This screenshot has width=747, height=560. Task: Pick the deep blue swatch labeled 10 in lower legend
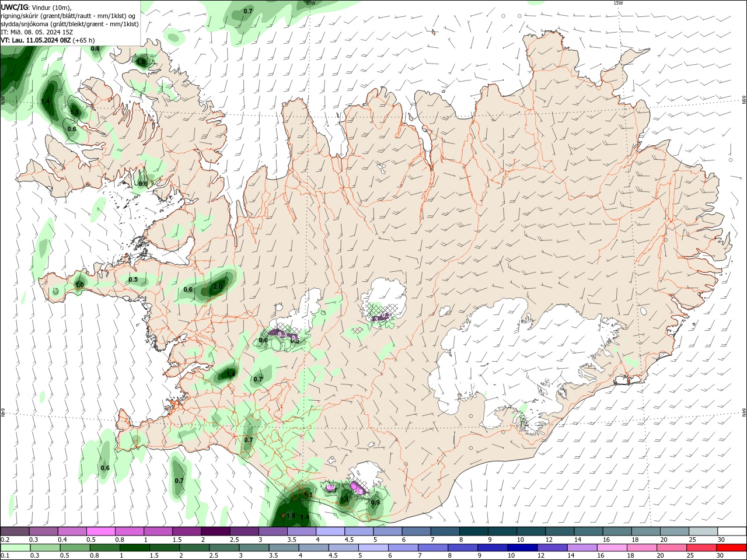click(x=522, y=548)
